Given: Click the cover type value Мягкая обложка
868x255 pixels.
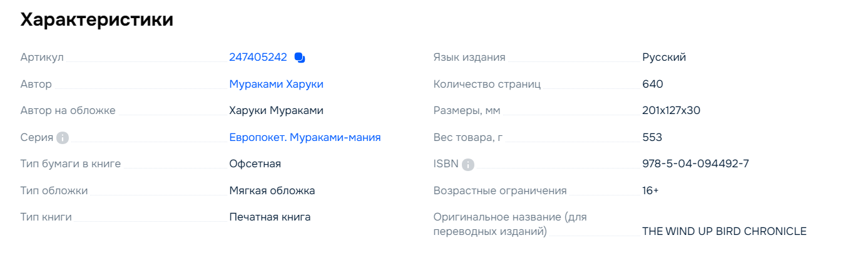Looking at the screenshot, I should (x=272, y=190).
